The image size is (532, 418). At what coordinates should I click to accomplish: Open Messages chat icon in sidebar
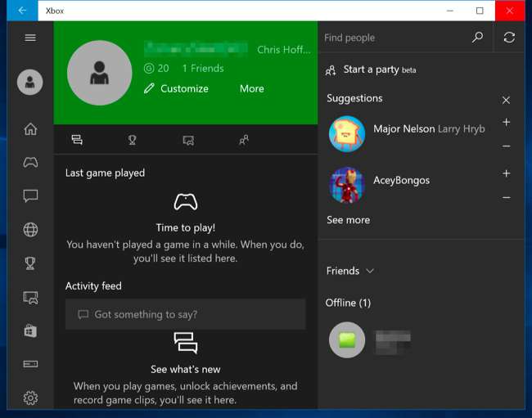pos(30,196)
